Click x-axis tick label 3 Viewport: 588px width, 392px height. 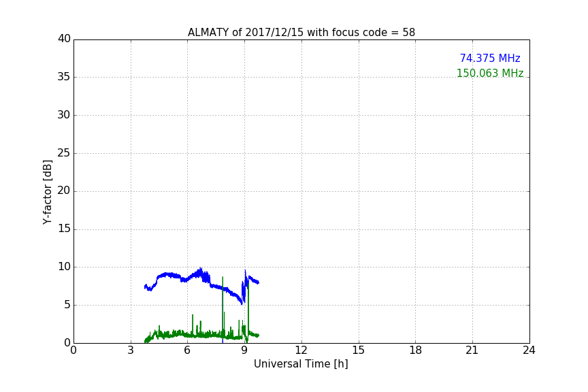click(x=131, y=350)
